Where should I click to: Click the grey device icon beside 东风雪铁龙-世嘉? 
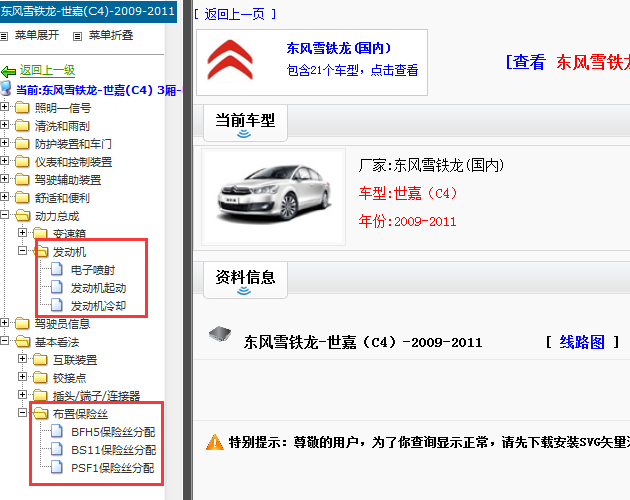click(x=220, y=334)
